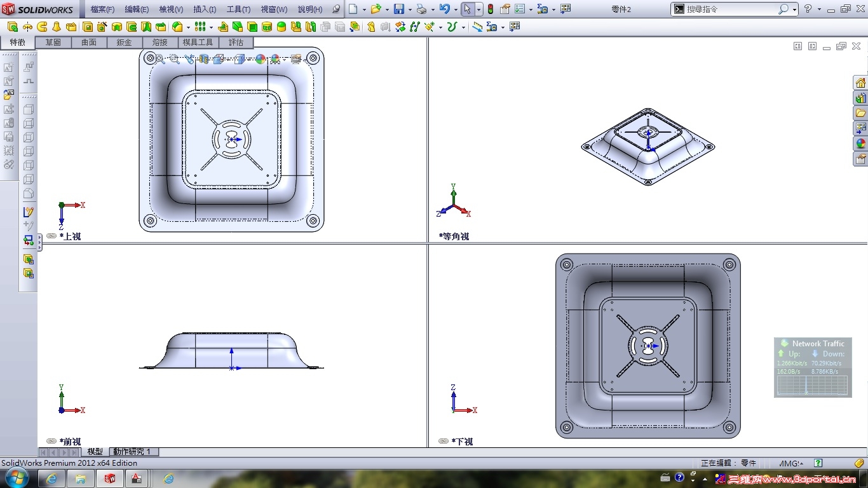Open the 編輯(E) menu
Screen dimensions: 868x488
tap(137, 10)
